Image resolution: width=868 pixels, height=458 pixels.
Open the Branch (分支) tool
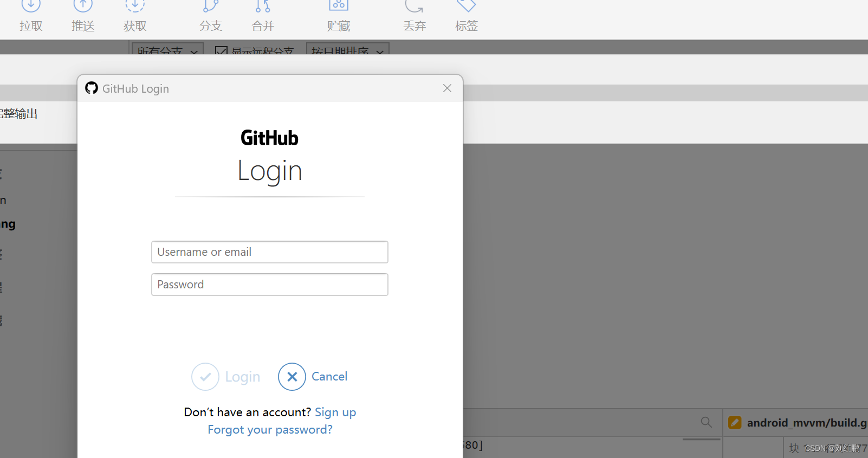[211, 5]
